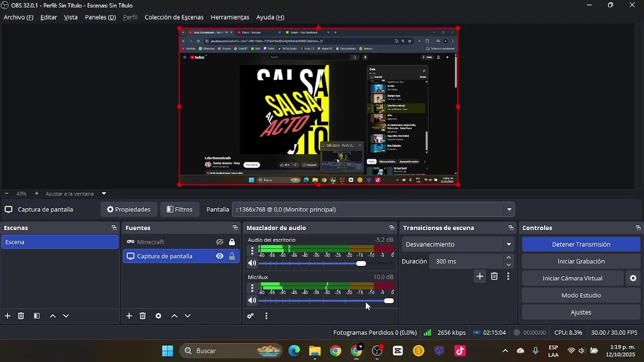Click transition Duración 300 ms field
Viewport: 644px width, 362px height.
[466, 261]
